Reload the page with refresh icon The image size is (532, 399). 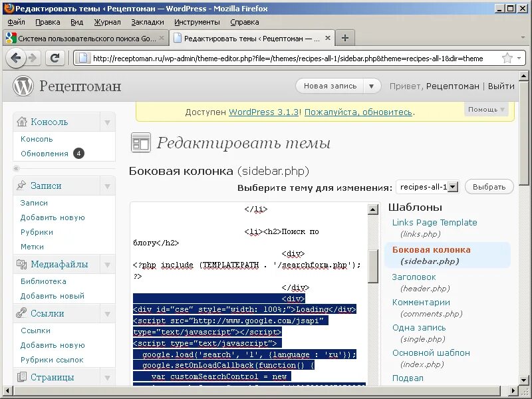click(x=55, y=58)
